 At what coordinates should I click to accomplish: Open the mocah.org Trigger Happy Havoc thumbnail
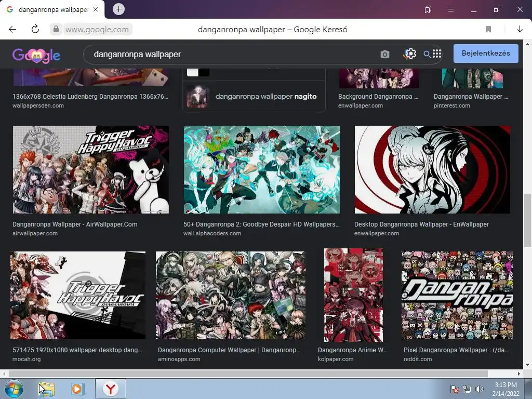tap(78, 295)
